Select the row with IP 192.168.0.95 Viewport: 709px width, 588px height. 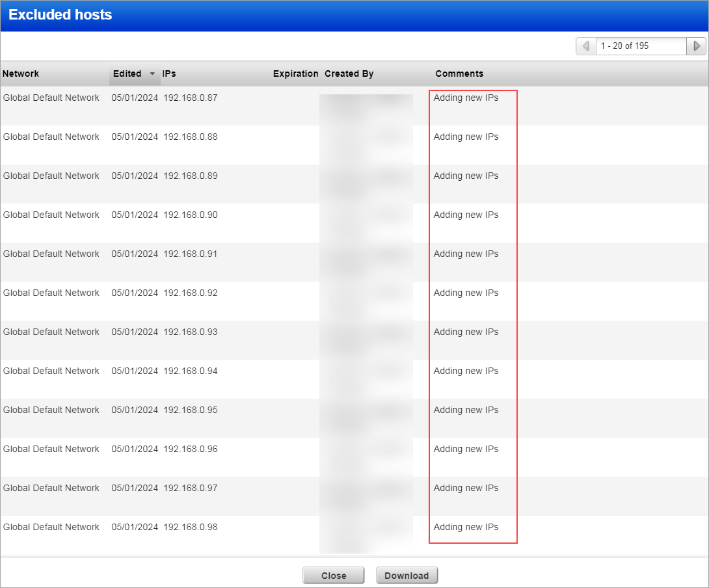pyautogui.click(x=195, y=410)
